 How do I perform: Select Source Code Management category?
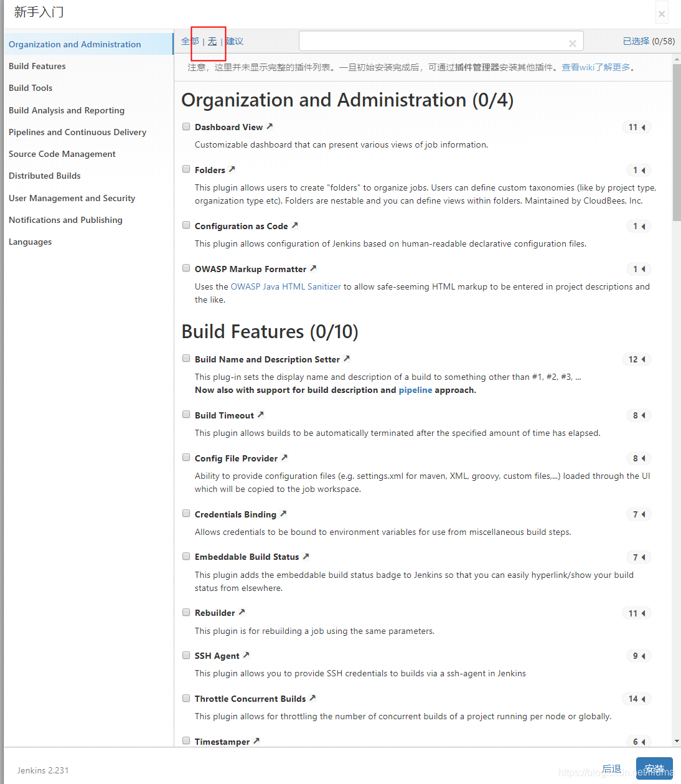tap(88, 154)
